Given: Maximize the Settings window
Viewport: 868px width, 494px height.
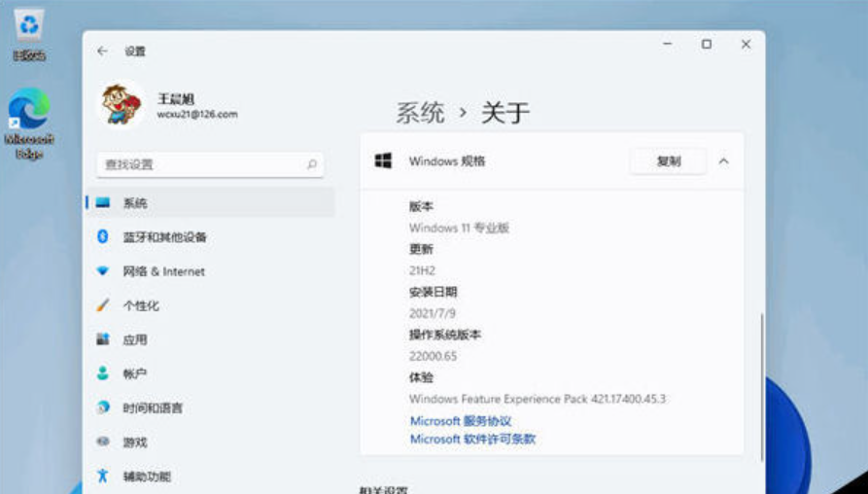Looking at the screenshot, I should (x=707, y=45).
